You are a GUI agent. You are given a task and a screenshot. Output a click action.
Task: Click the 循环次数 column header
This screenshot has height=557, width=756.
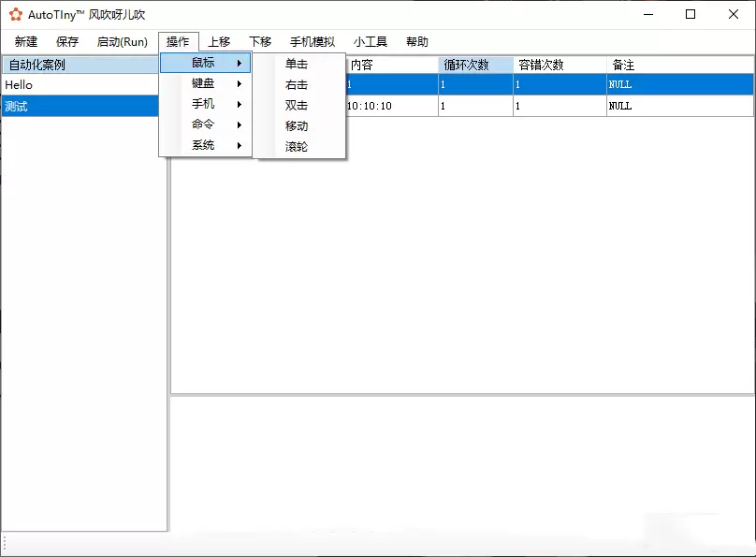475,65
